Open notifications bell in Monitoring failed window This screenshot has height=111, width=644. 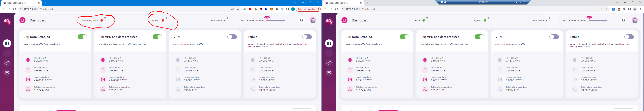point(301,20)
